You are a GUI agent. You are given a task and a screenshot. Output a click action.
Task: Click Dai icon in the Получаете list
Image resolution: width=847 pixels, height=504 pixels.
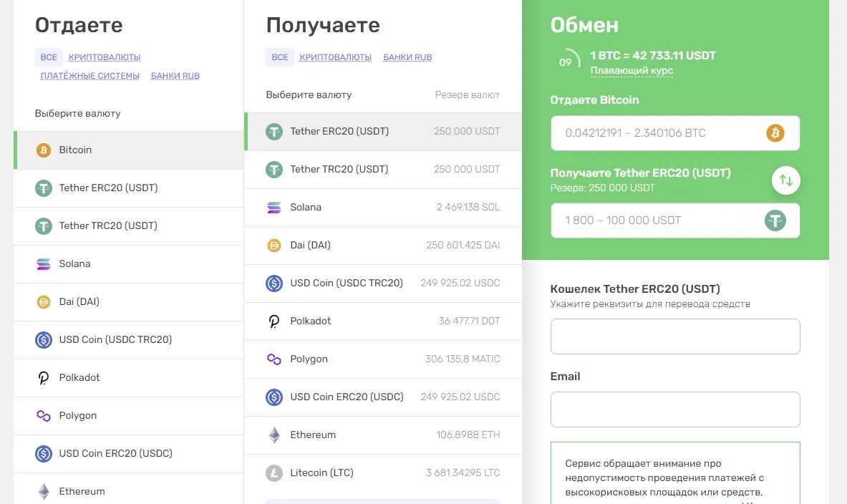(x=274, y=246)
